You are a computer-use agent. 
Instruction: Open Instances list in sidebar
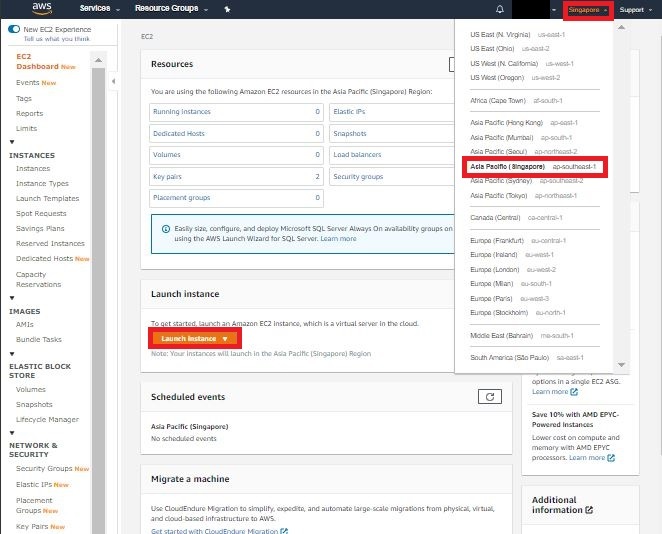pyautogui.click(x=33, y=168)
